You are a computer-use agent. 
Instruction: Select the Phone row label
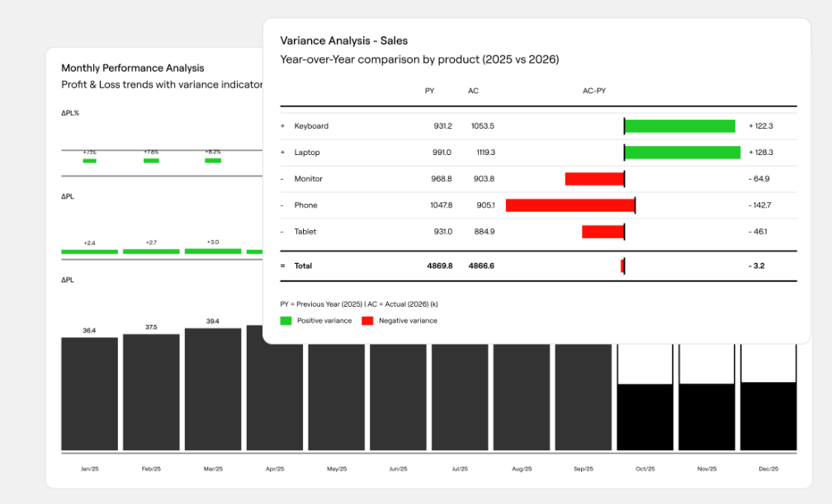[x=305, y=205]
